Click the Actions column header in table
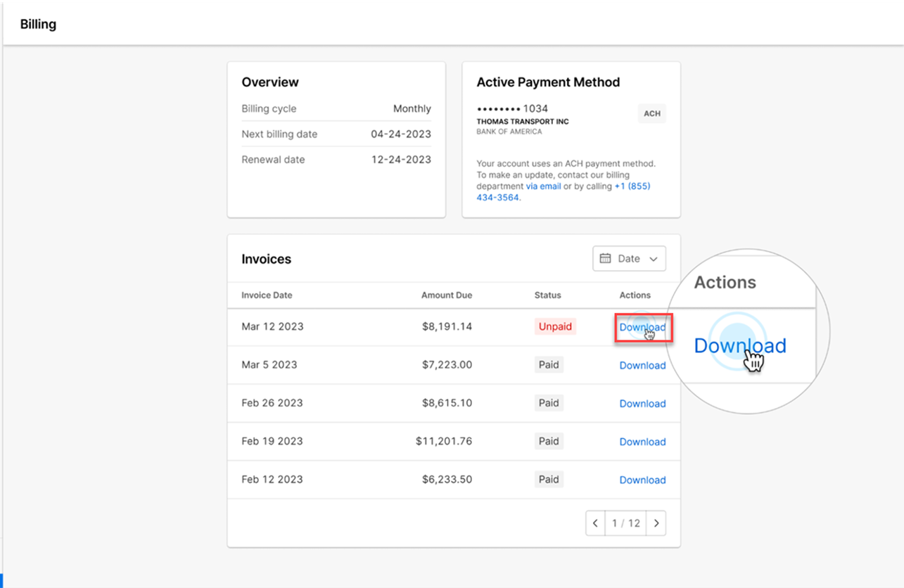 pos(635,295)
